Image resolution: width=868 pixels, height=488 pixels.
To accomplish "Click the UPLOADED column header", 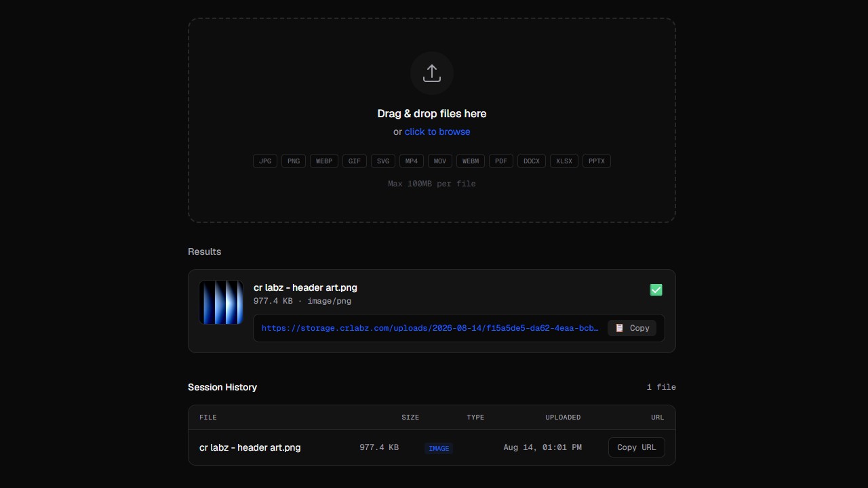I will (x=563, y=418).
